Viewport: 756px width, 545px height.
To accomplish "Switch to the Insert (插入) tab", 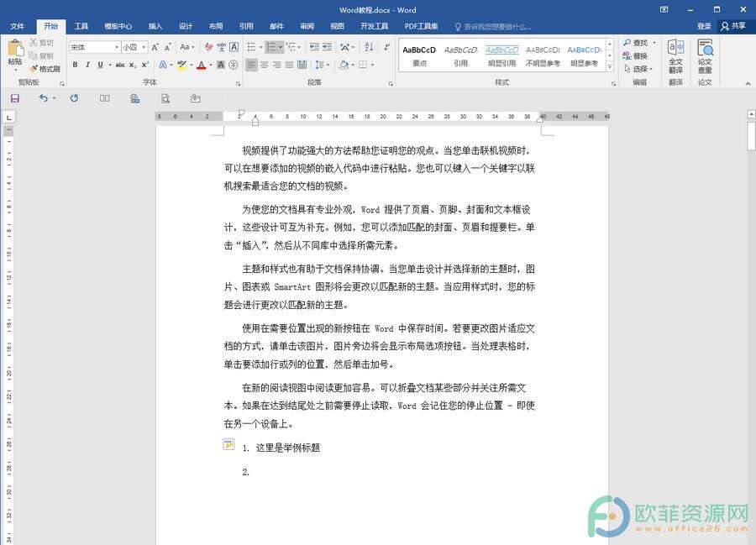I will [x=155, y=26].
